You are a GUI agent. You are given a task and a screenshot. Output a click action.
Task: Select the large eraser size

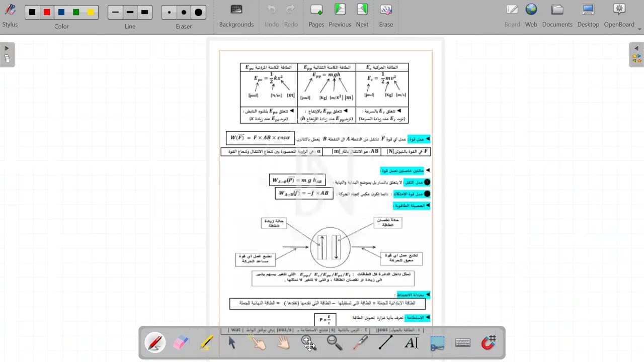tap(198, 12)
